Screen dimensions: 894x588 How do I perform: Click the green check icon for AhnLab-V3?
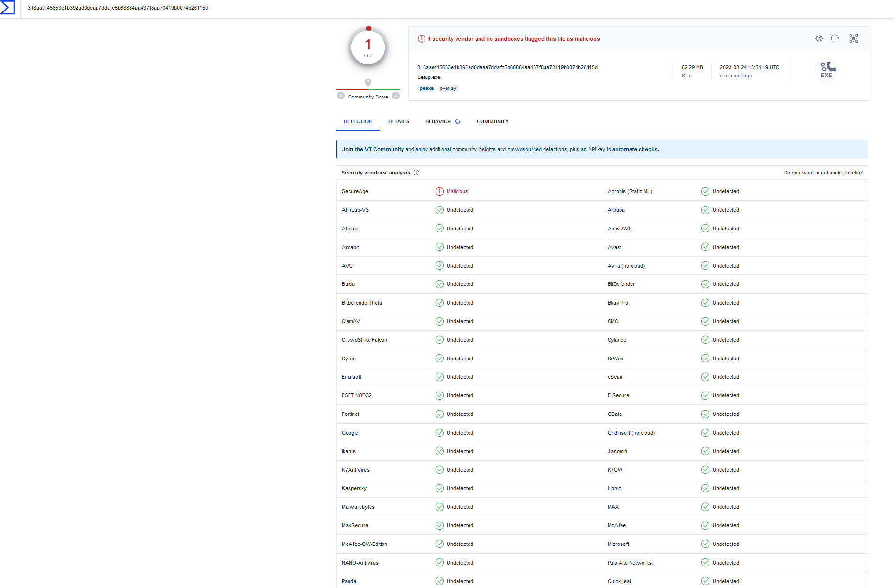tap(439, 210)
